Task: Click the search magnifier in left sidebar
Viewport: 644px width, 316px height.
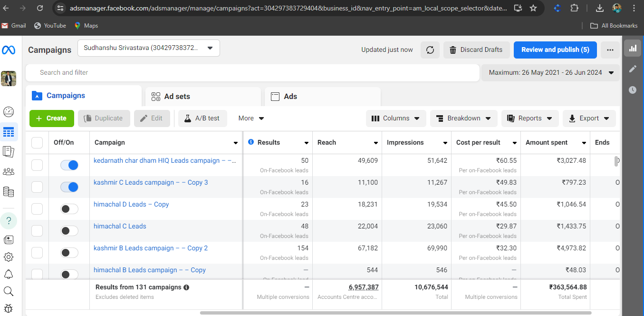Action: pos(9,291)
